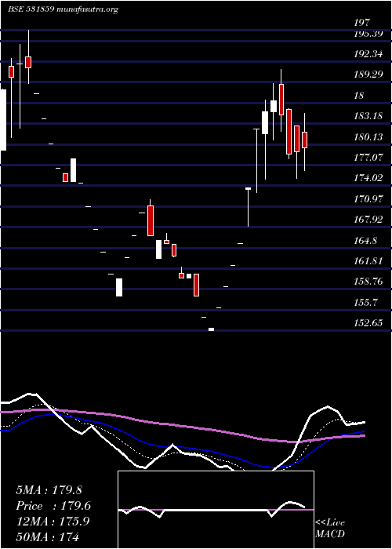Click the 5MA : 179.8 readout
Viewport: 392px width, 549px height.
tap(49, 490)
